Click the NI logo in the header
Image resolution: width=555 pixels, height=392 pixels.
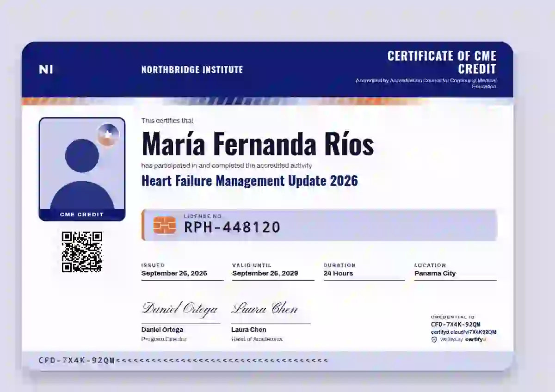pos(46,69)
